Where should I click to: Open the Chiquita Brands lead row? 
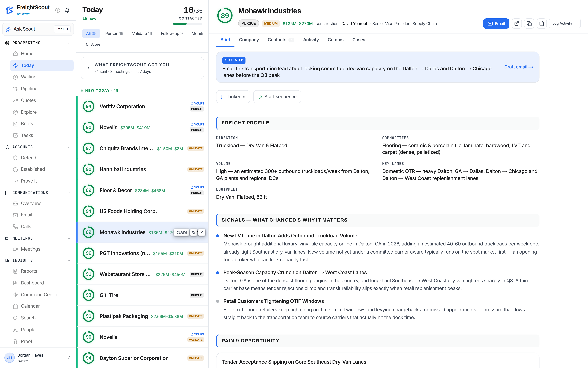click(143, 148)
